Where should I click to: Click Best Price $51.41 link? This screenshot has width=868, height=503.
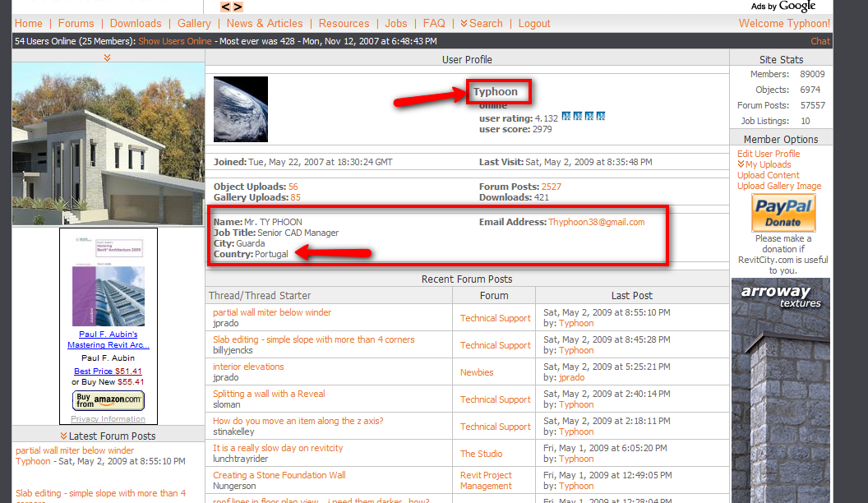pos(108,371)
